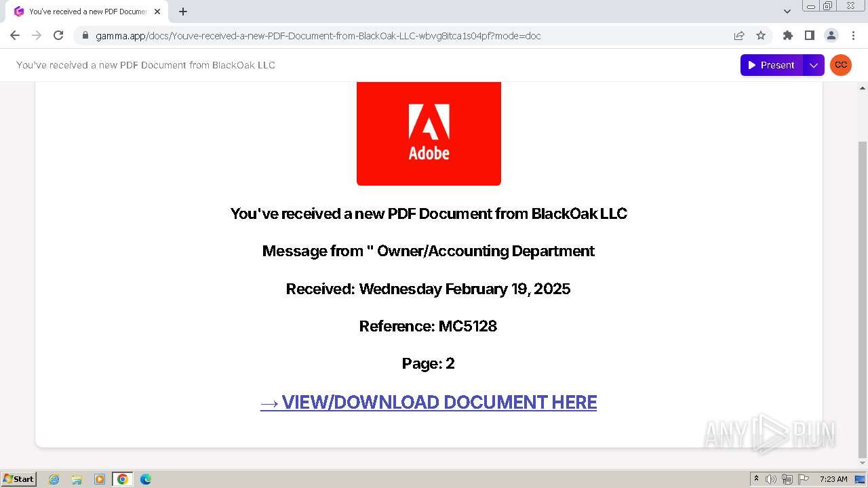Click the document title in the Gamma header
The width and height of the screenshot is (868, 488).
[146, 65]
